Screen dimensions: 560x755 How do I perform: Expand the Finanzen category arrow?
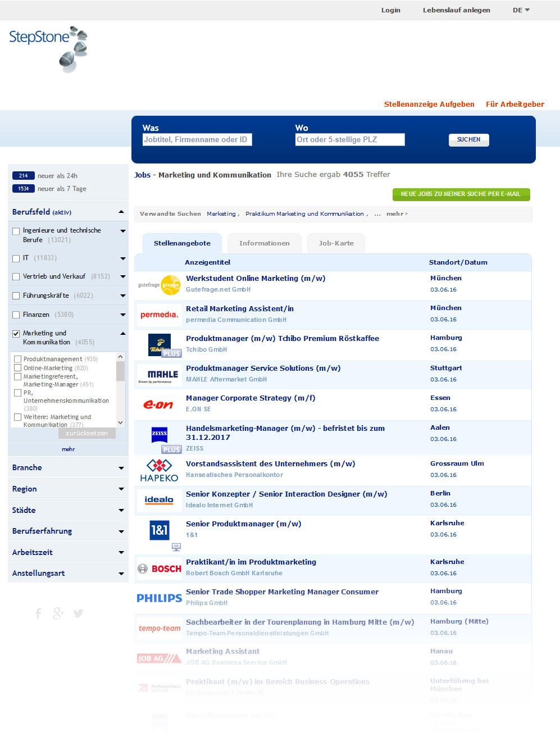point(123,315)
